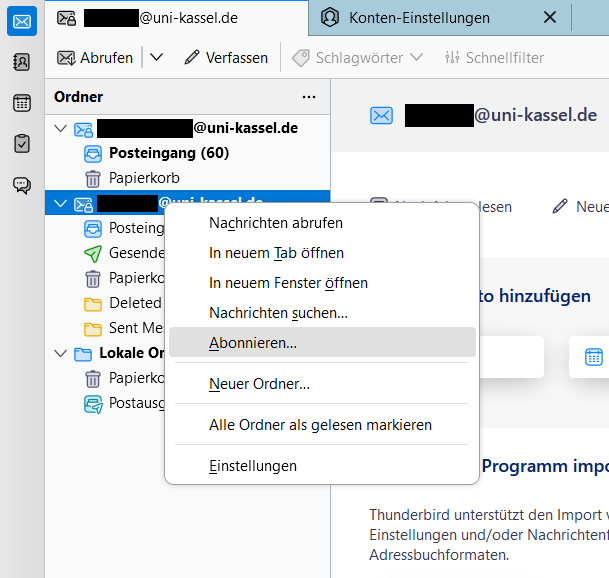Collapse the selected second account tree
This screenshot has width=609, height=578.
[61, 203]
